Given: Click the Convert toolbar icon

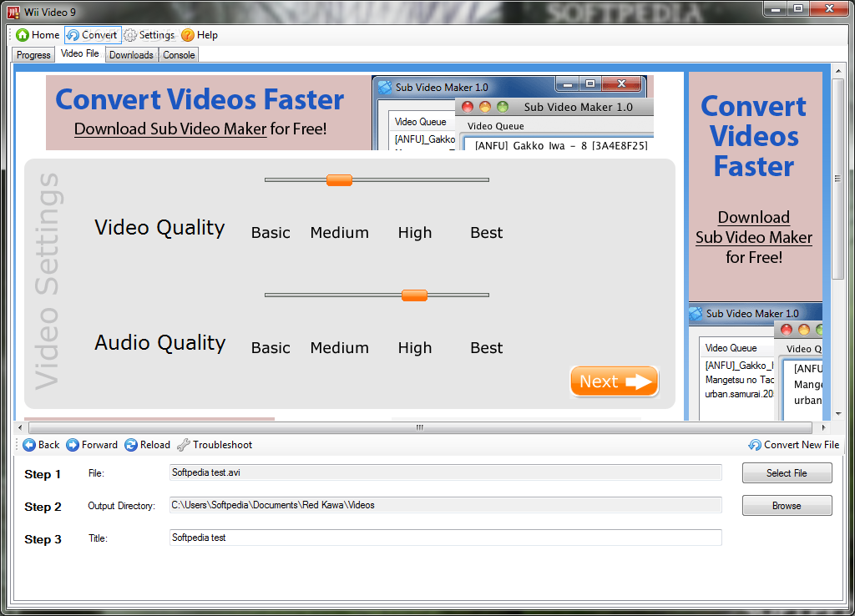Looking at the screenshot, I should tap(73, 35).
